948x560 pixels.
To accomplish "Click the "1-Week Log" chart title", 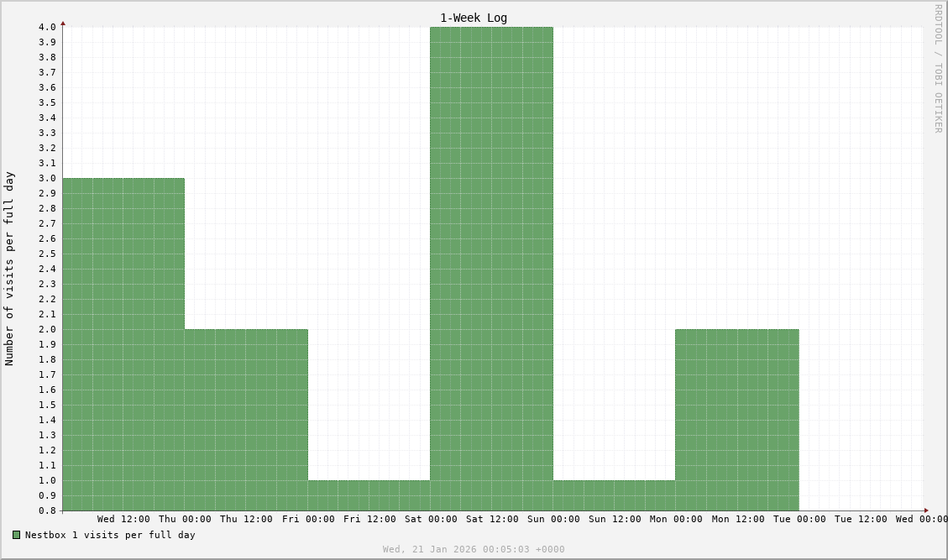I will 474,18.
